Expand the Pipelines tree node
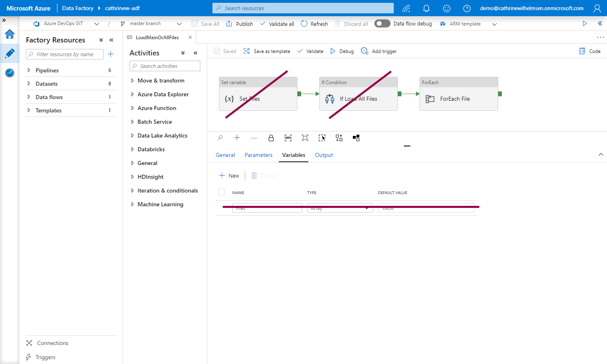This screenshot has height=364, width=607. (29, 70)
